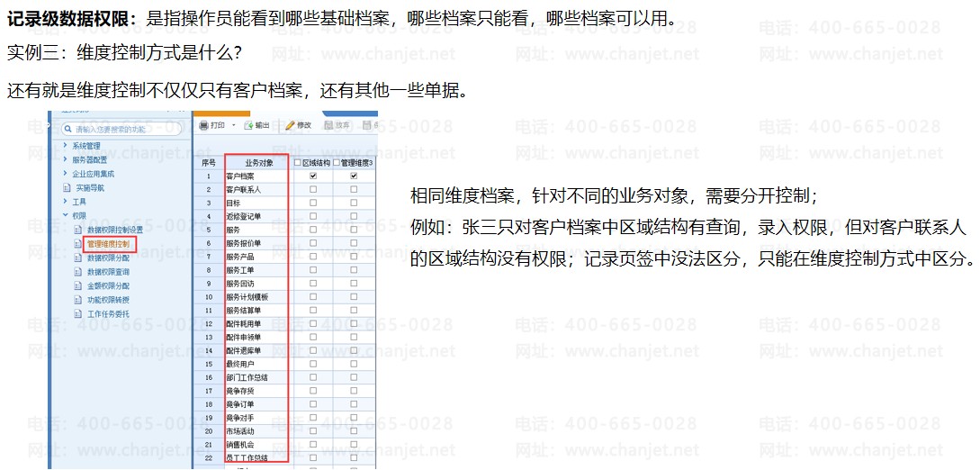Image resolution: width=980 pixels, height=470 pixels.
Task: Click the document icon beside 工作任务委托
Action: pyautogui.click(x=78, y=314)
